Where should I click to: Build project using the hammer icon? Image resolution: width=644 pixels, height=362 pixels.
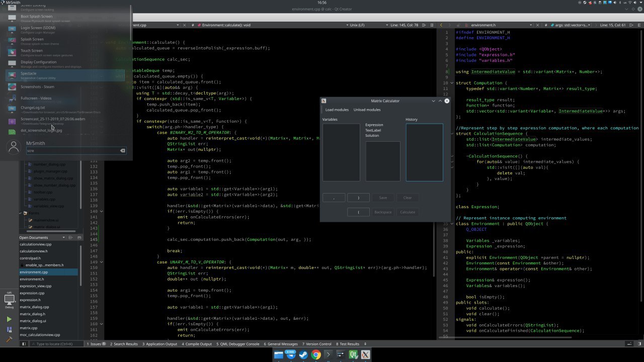point(9,339)
